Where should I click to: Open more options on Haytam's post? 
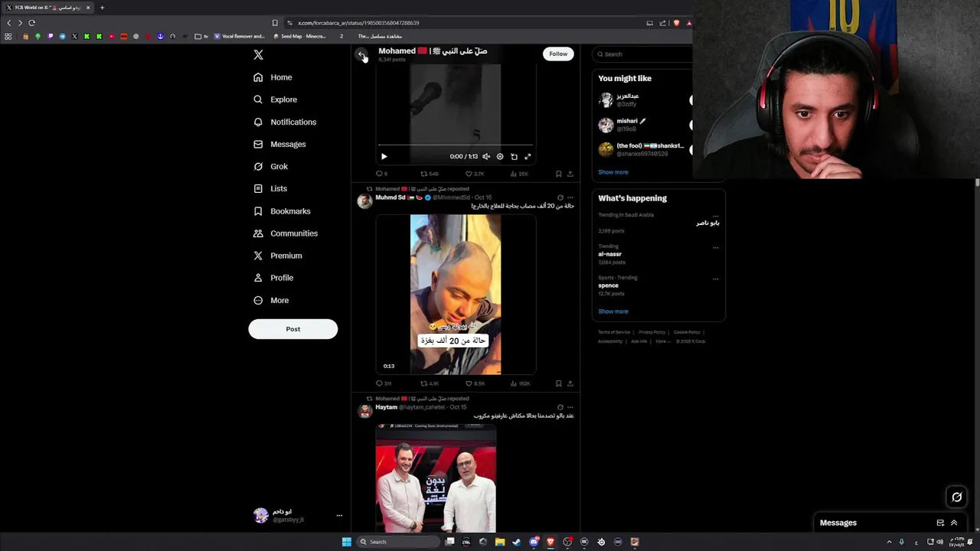pos(570,407)
